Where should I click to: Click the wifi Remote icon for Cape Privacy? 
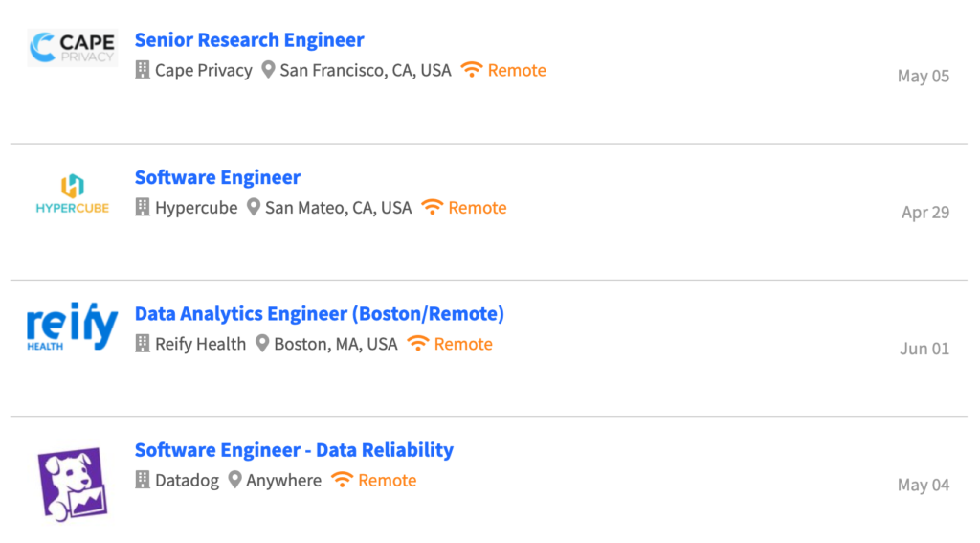pyautogui.click(x=472, y=69)
